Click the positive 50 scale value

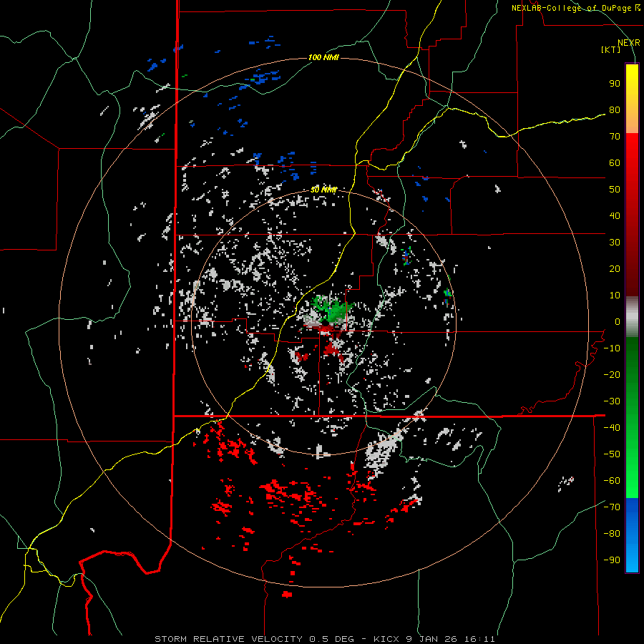pos(615,190)
